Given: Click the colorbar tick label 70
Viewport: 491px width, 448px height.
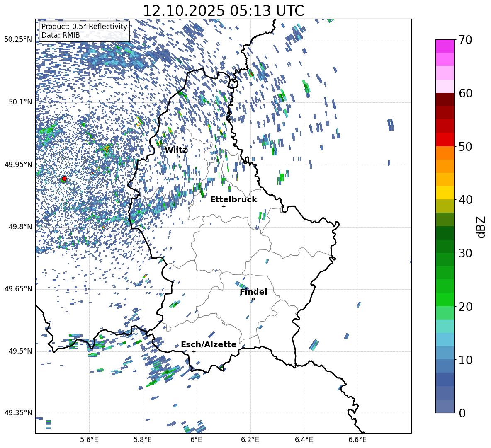Looking at the screenshot, I should pyautogui.click(x=465, y=40).
